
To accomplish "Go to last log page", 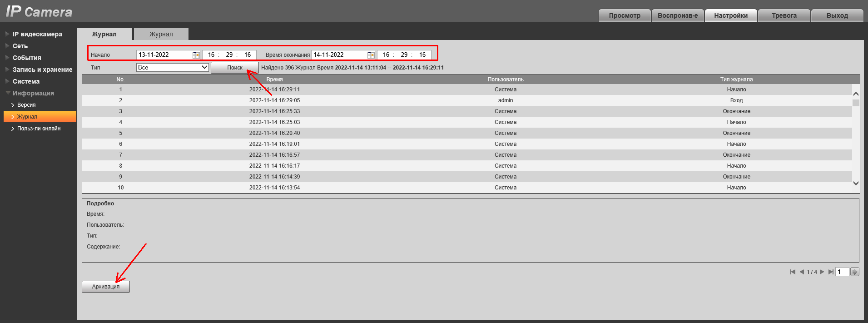I will (x=831, y=272).
